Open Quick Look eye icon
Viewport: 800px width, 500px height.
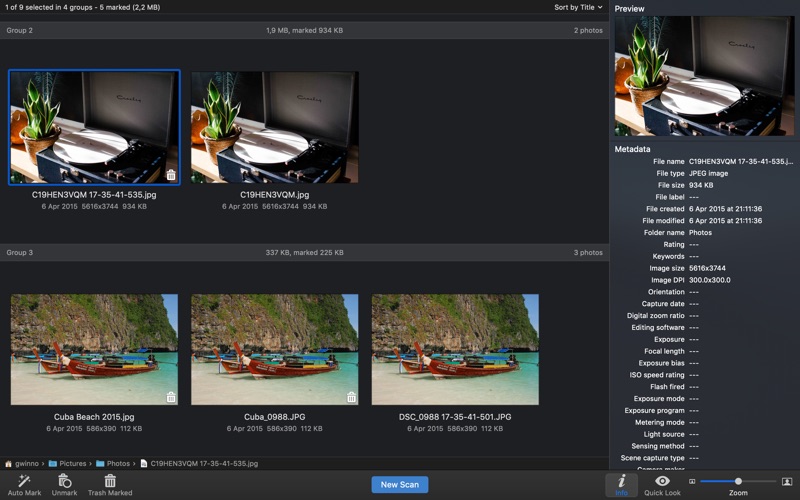point(662,481)
